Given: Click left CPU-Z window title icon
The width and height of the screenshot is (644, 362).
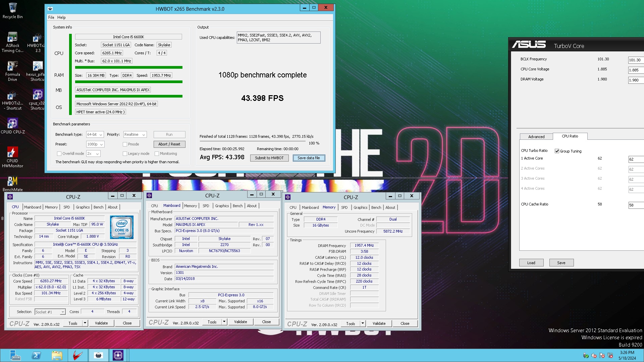Looking at the screenshot, I should point(10,197).
